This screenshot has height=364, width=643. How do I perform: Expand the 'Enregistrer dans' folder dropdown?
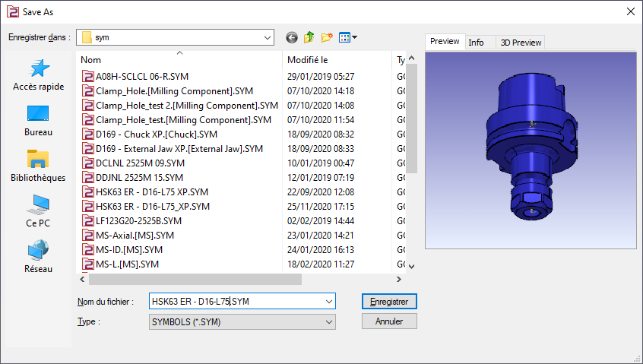[x=267, y=37]
